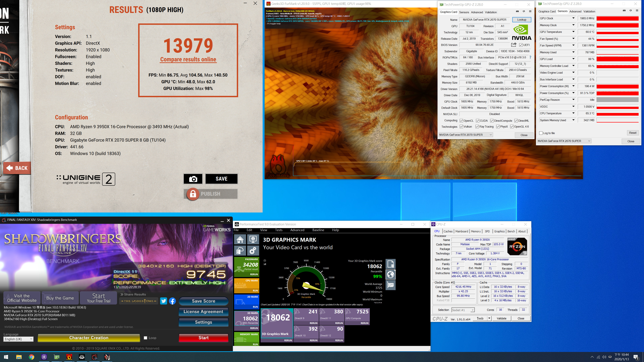Open the Advanced tab in GPU-Z Graphics Card window
This screenshot has width=644, height=362.
[x=477, y=12]
